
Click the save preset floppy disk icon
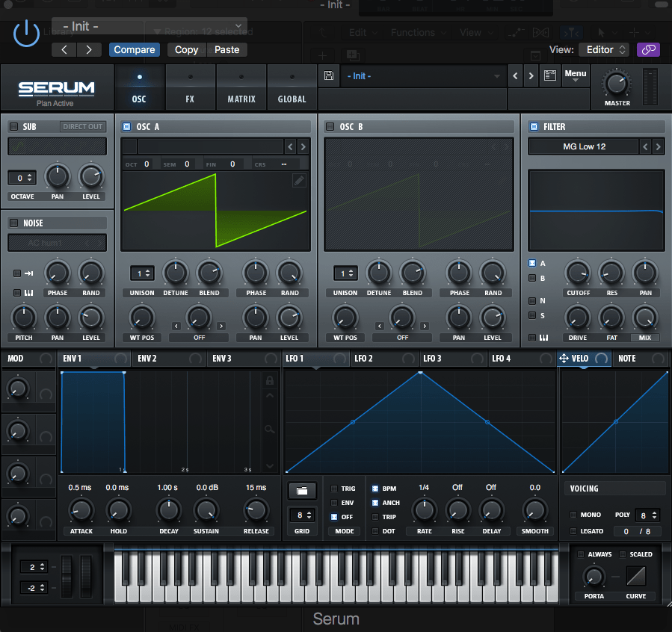click(329, 76)
